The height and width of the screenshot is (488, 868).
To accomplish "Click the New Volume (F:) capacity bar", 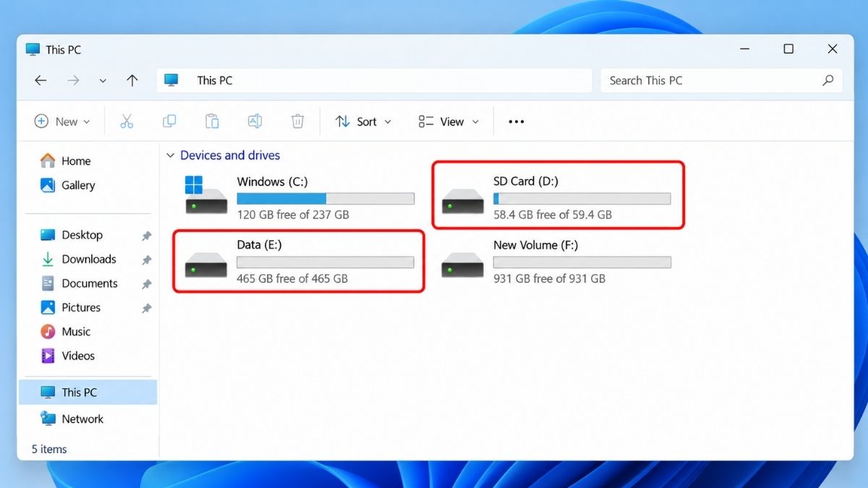I will pyautogui.click(x=582, y=262).
